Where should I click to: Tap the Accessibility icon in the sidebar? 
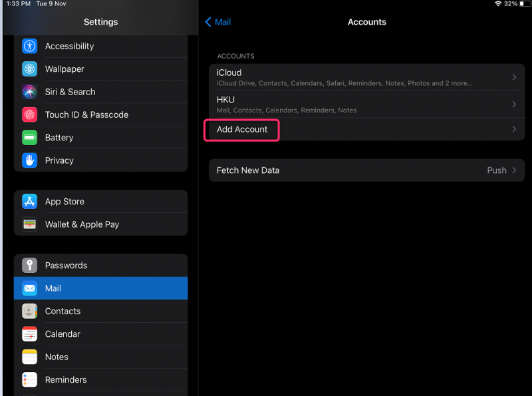[x=29, y=46]
